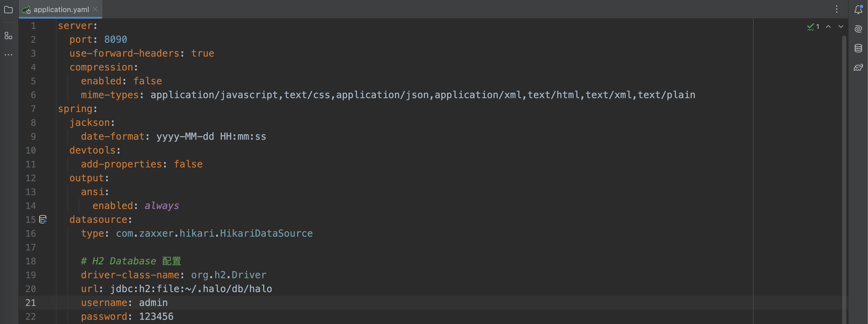Screen dimensions: 868x324
Task: Click the 'output' key
Action: (x=87, y=178)
